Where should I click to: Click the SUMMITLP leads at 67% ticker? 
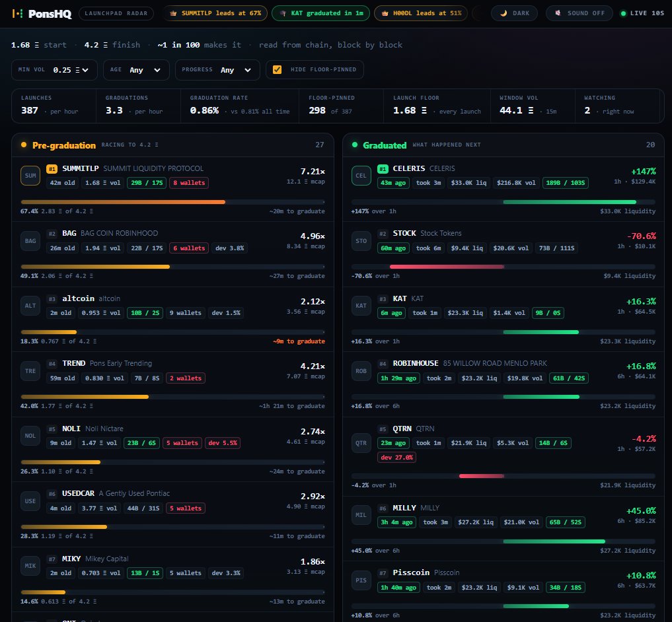[215, 13]
